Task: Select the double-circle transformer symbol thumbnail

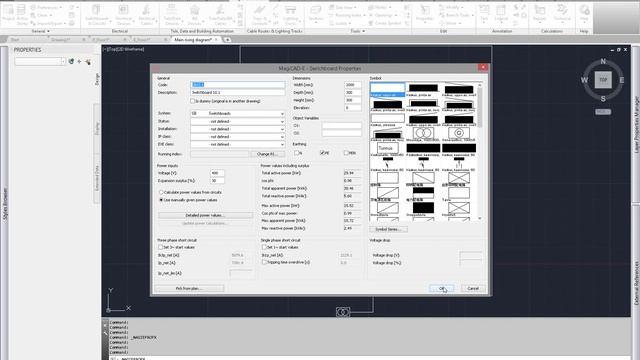Action: (x=423, y=133)
